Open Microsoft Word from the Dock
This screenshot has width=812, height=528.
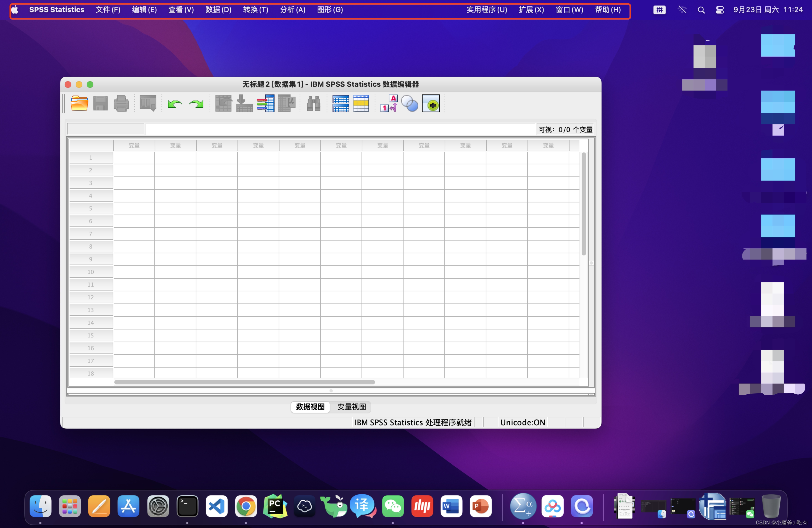(x=451, y=506)
